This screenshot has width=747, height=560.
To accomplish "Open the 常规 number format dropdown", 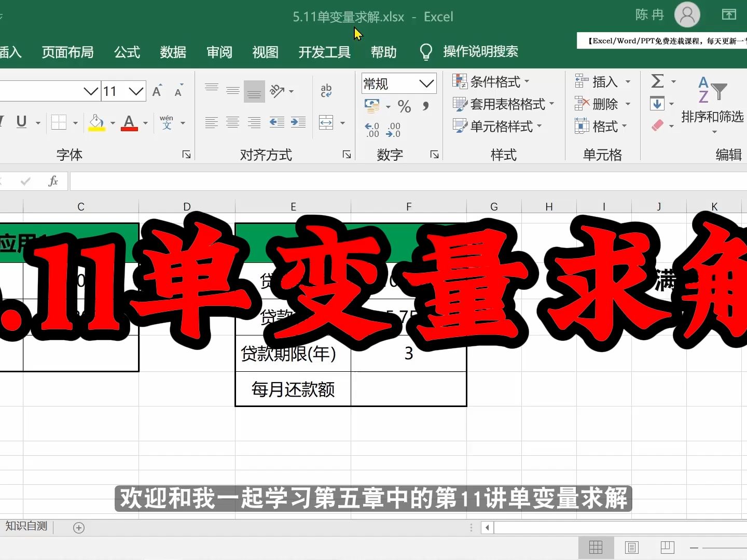I will tap(398, 83).
